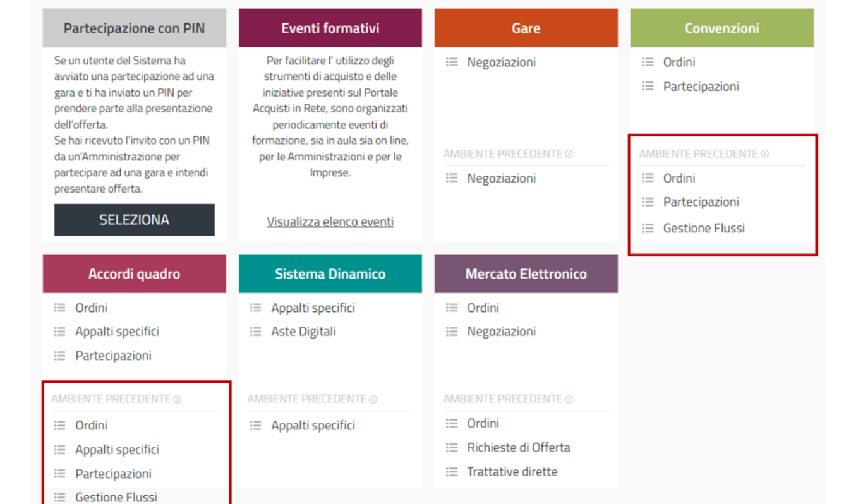Viewport: 851px width, 504px height.
Task: Click Accordi quadro's Ambiente Precedente info icon
Action: [178, 400]
